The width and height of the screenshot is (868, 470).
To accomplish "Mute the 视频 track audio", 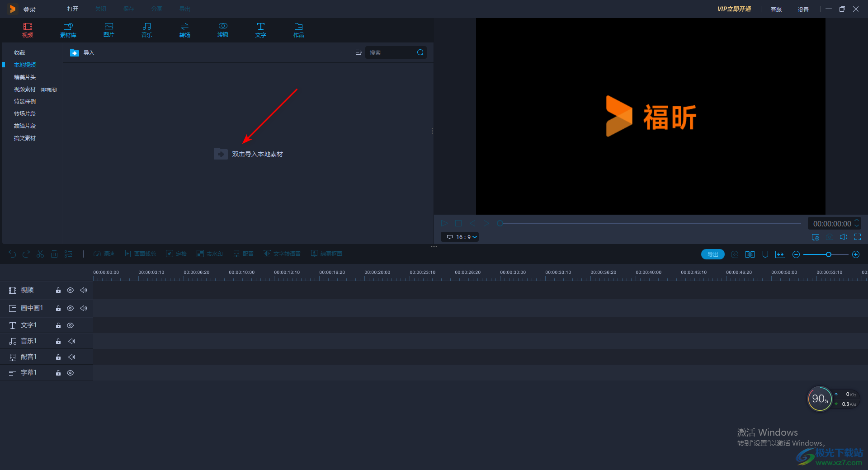I will (84, 290).
